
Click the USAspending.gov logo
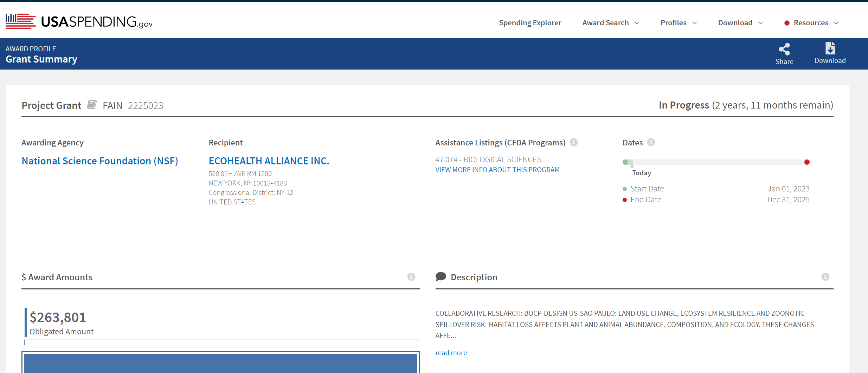pyautogui.click(x=79, y=21)
